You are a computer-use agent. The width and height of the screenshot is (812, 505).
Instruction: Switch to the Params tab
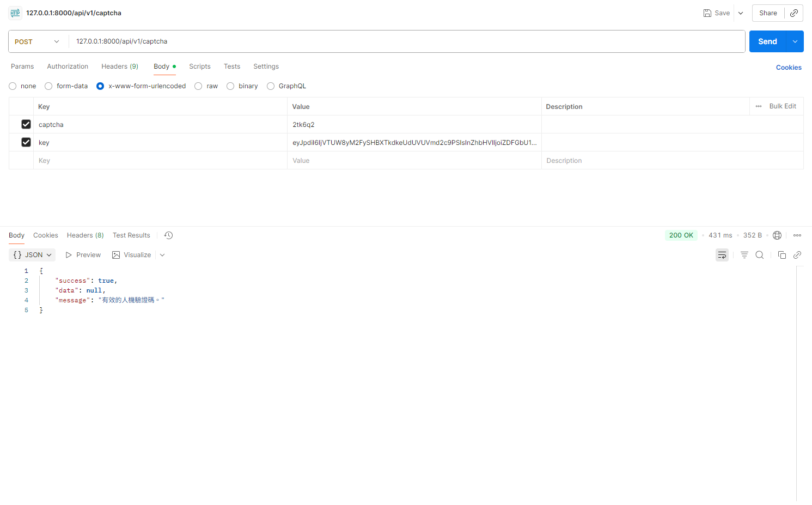click(x=22, y=66)
